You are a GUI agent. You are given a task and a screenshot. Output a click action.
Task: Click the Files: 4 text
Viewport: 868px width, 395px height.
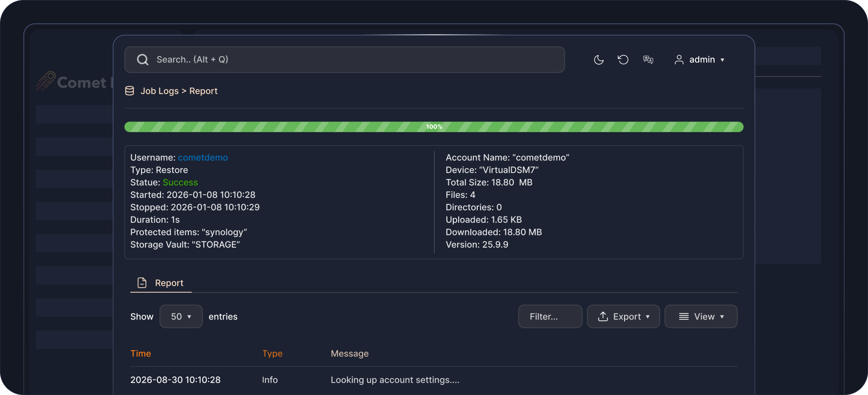461,195
